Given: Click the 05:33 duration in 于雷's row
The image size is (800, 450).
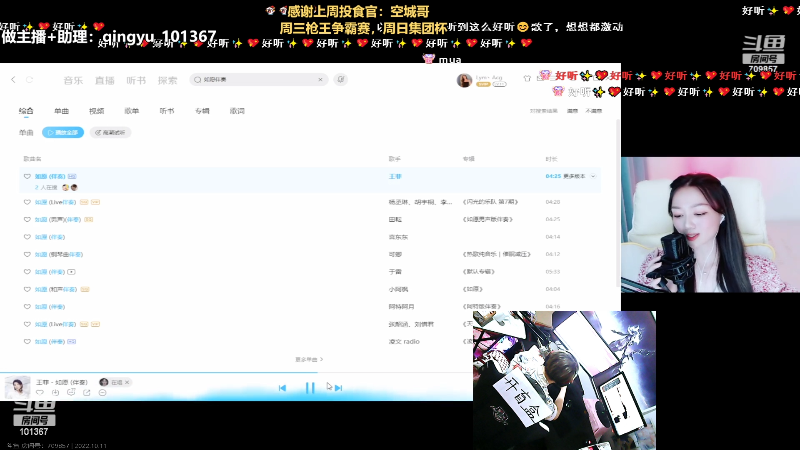Looking at the screenshot, I should click(x=553, y=272).
